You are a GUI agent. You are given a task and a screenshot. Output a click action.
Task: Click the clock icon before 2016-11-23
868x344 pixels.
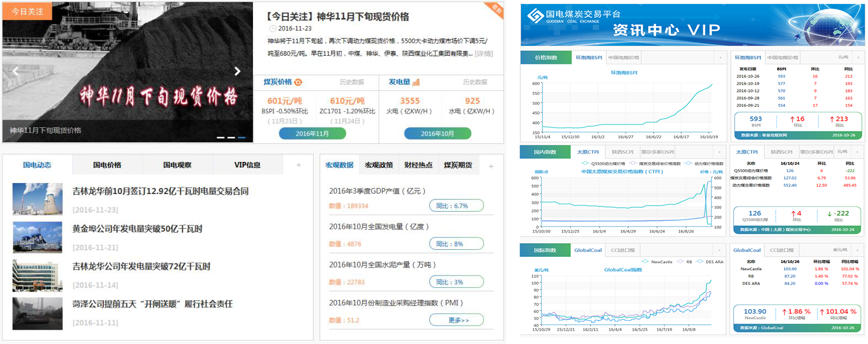(272, 29)
